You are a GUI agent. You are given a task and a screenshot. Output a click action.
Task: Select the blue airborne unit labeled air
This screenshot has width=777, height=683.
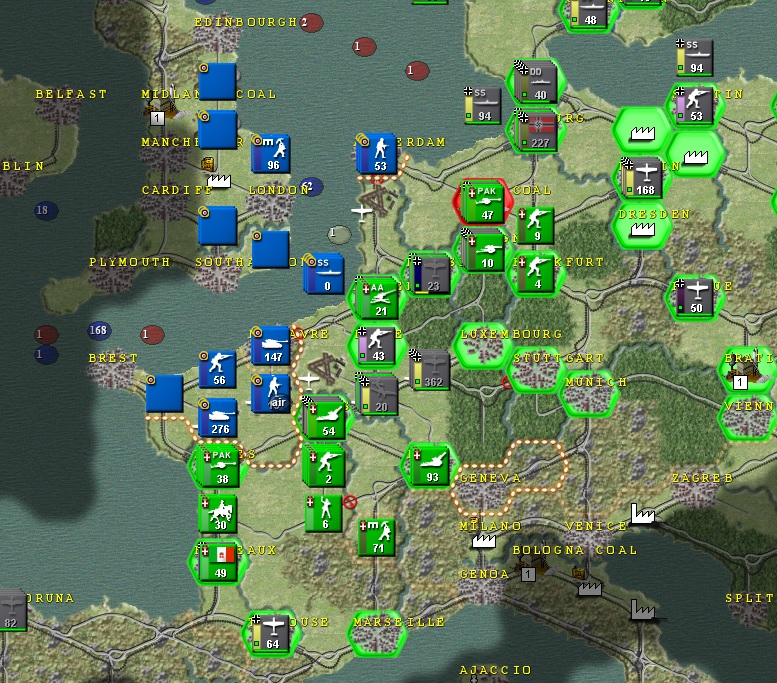click(x=271, y=394)
